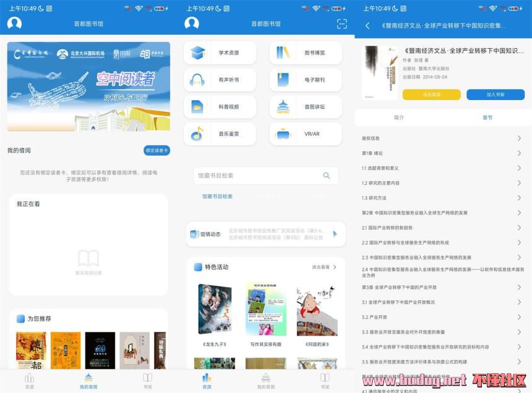Click 进去看看 link in 特色活动

(x=324, y=267)
